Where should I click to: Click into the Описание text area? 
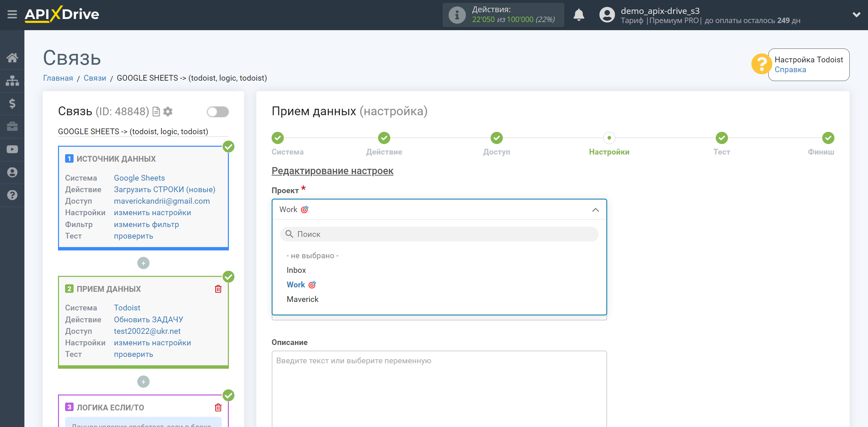(439, 389)
